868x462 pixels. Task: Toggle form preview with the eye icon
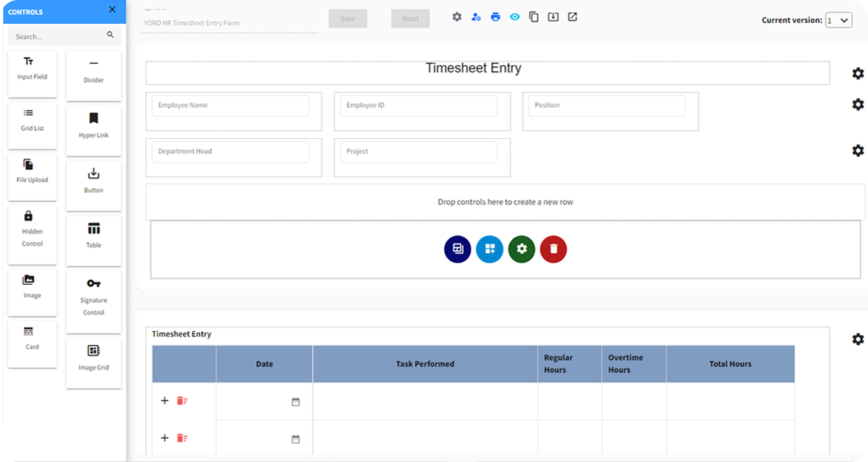pos(514,16)
